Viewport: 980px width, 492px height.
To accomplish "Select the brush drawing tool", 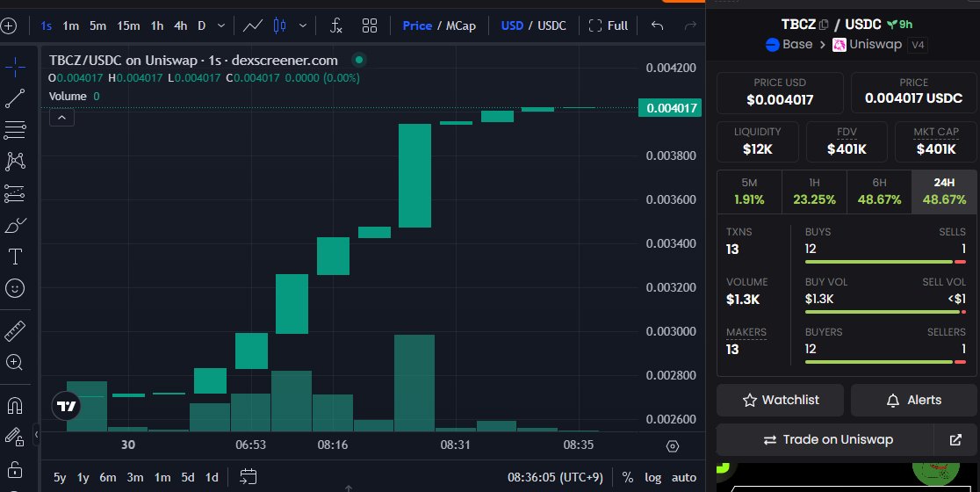I will pyautogui.click(x=15, y=225).
